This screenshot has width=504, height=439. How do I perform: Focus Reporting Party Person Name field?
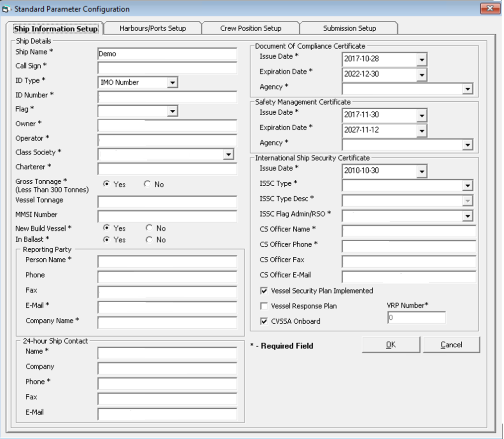tap(167, 261)
